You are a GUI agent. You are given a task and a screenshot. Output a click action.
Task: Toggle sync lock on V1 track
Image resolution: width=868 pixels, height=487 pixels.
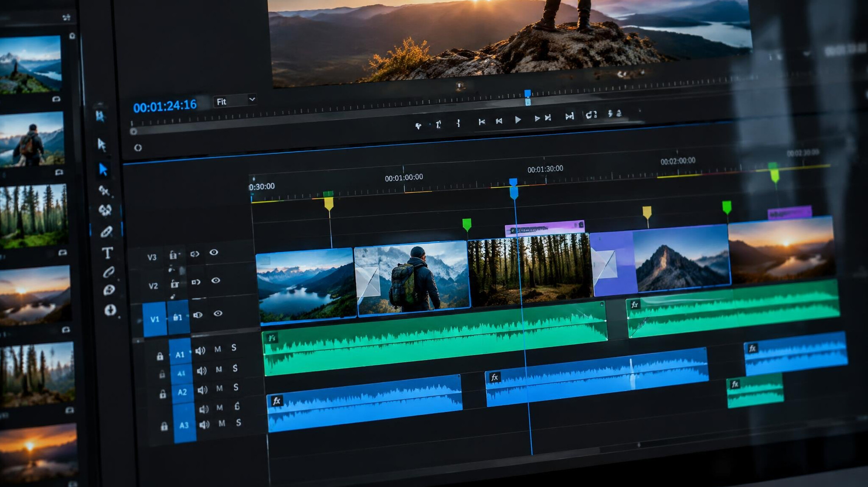point(197,315)
